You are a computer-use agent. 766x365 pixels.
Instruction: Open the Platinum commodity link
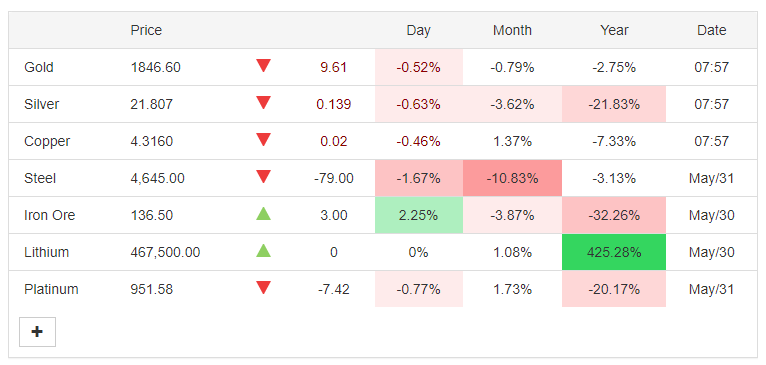coord(51,289)
